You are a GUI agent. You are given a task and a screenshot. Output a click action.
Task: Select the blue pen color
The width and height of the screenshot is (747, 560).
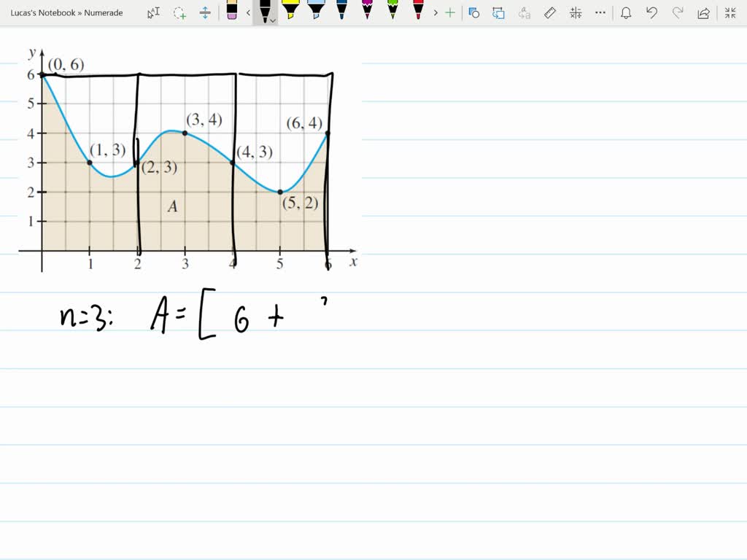point(341,12)
